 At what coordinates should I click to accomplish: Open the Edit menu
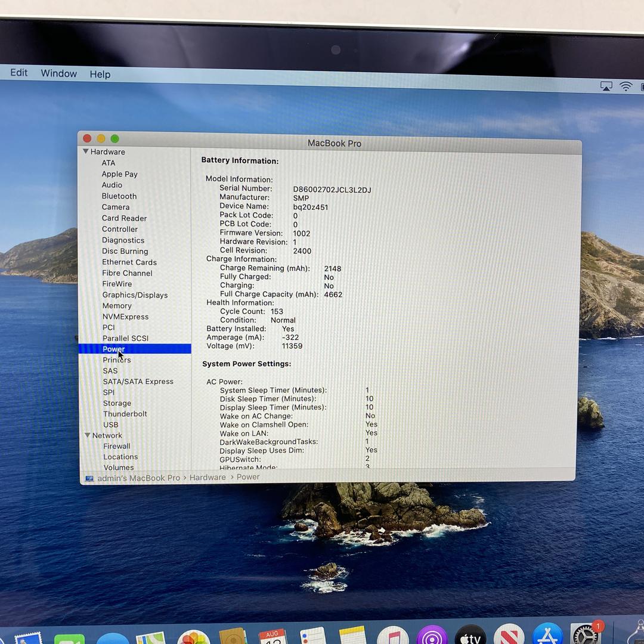tap(19, 72)
